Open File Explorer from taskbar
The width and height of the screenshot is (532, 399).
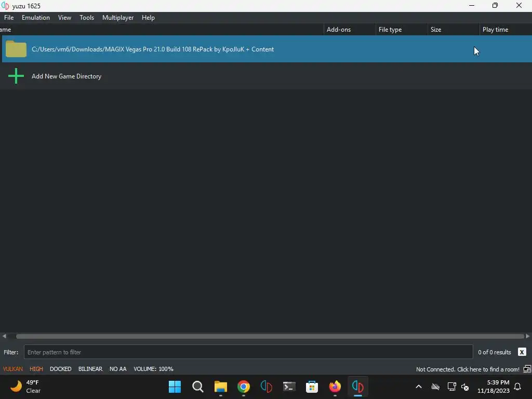[x=220, y=387]
